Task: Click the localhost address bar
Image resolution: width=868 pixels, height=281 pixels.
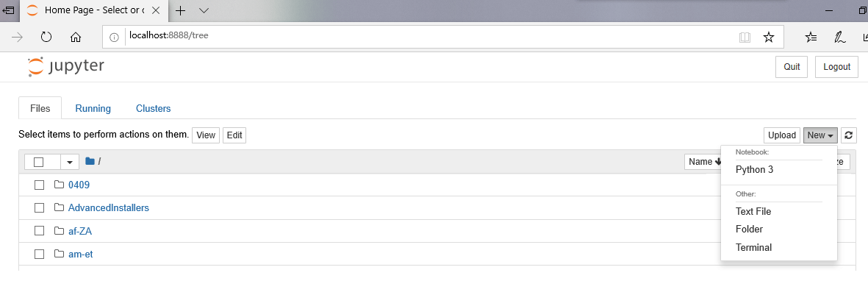Action: 431,37
